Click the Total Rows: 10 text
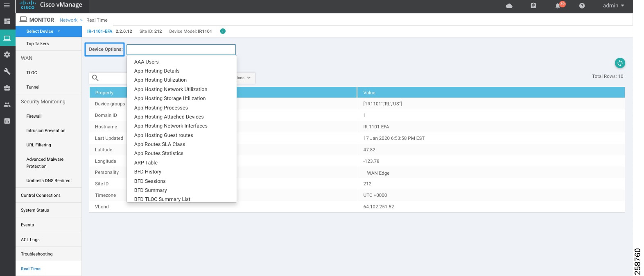The width and height of the screenshot is (644, 276). [x=608, y=76]
